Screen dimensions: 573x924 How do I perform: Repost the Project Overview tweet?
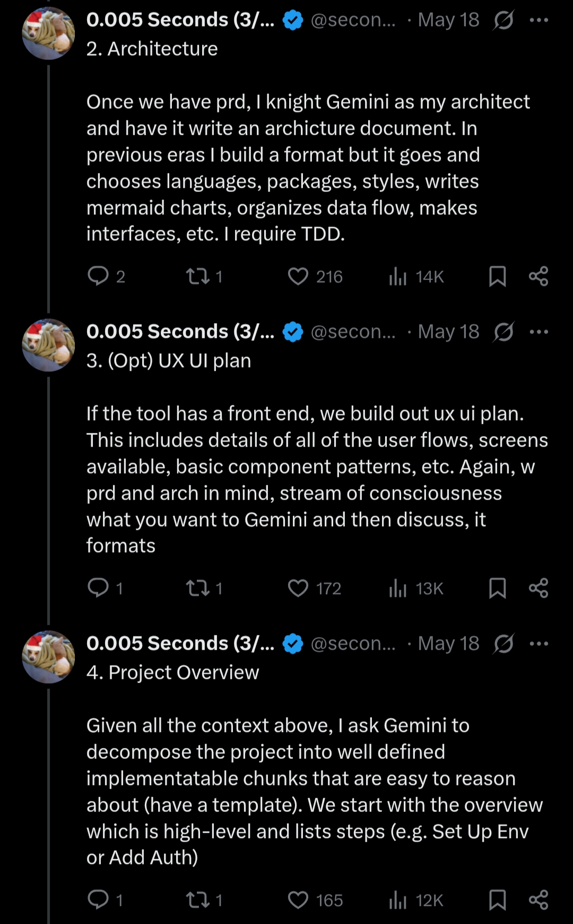pyautogui.click(x=198, y=900)
